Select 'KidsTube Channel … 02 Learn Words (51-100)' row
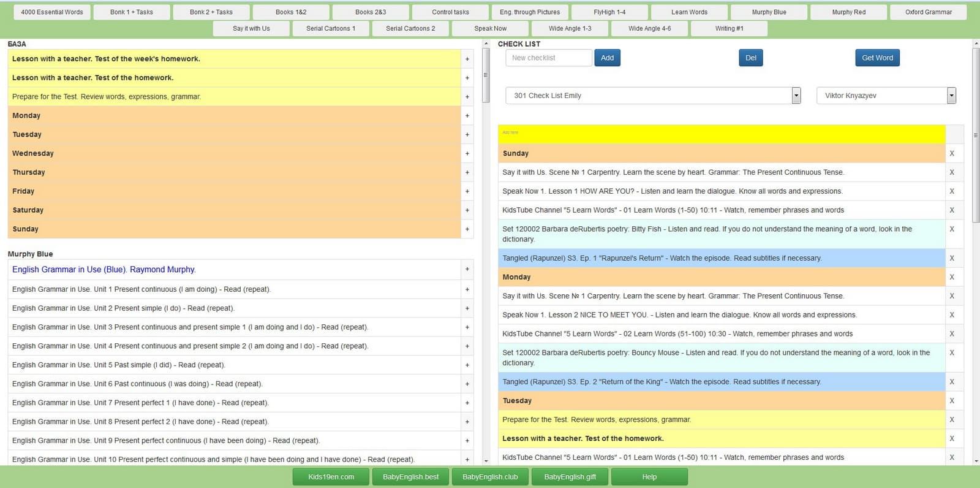980x488 pixels. coord(722,334)
